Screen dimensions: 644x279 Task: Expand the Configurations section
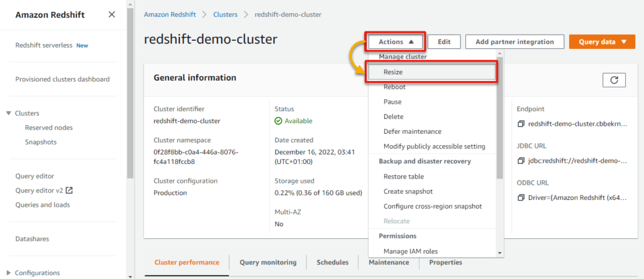[9, 273]
